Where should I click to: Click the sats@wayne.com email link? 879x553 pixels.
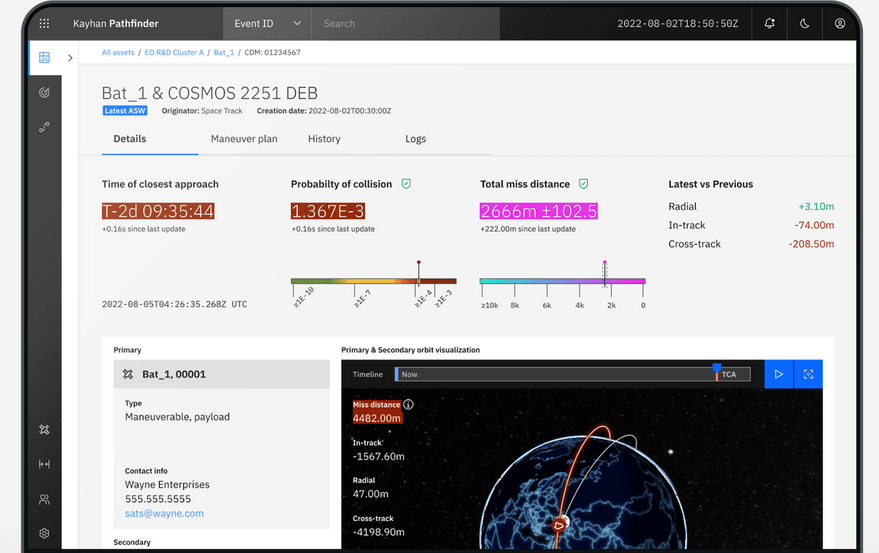pos(164,513)
